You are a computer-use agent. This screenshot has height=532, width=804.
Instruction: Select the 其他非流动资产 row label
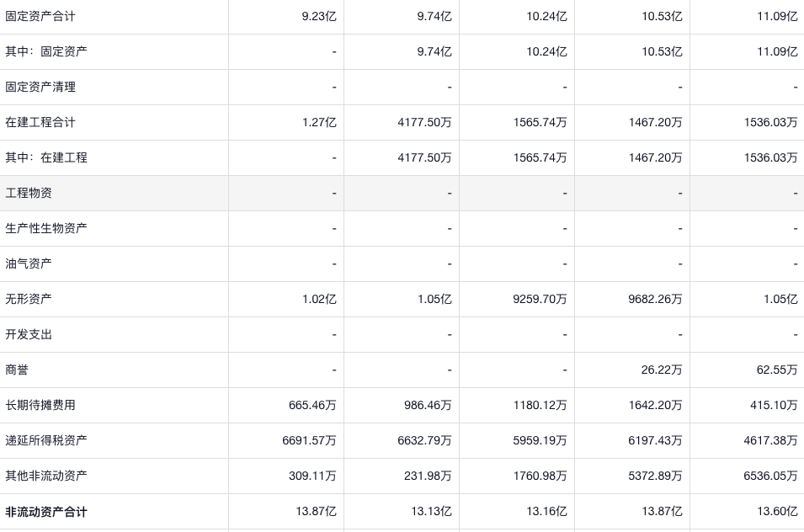click(x=46, y=476)
